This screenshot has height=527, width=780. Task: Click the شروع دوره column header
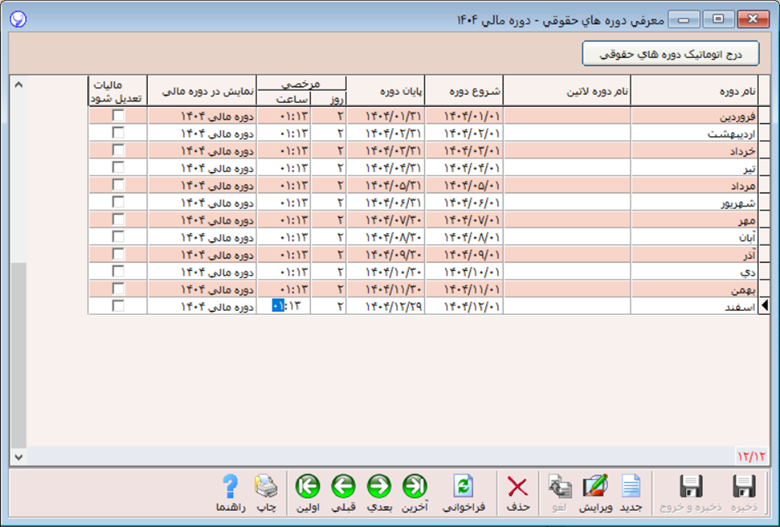click(464, 91)
